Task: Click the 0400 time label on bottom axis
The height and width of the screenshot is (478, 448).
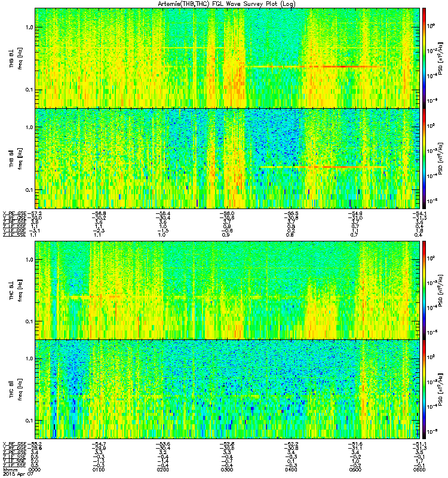Action: pyautogui.click(x=291, y=470)
